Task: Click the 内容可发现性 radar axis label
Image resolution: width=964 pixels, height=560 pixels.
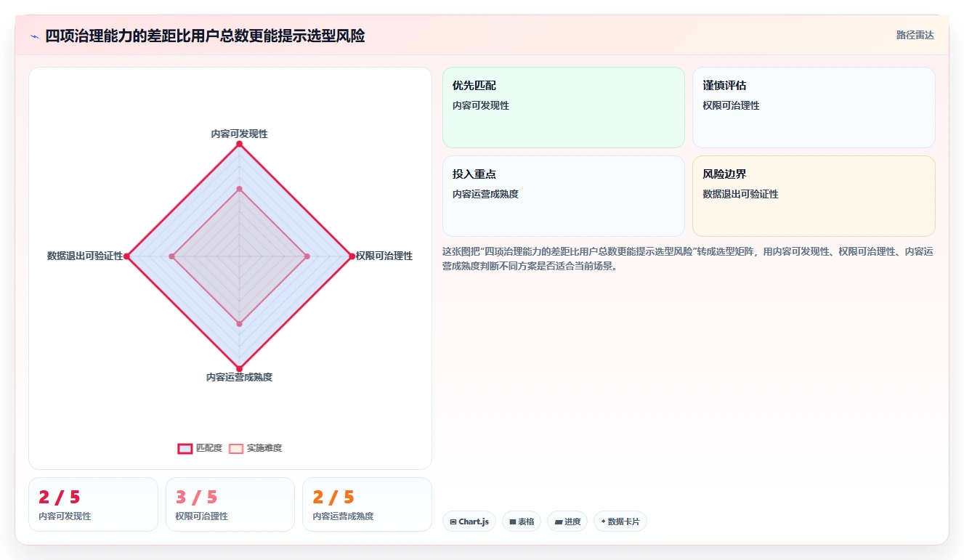Action: [x=239, y=134]
